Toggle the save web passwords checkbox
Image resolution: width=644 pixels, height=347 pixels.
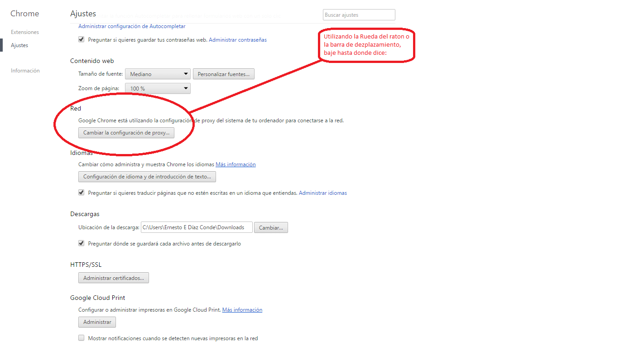(x=82, y=39)
